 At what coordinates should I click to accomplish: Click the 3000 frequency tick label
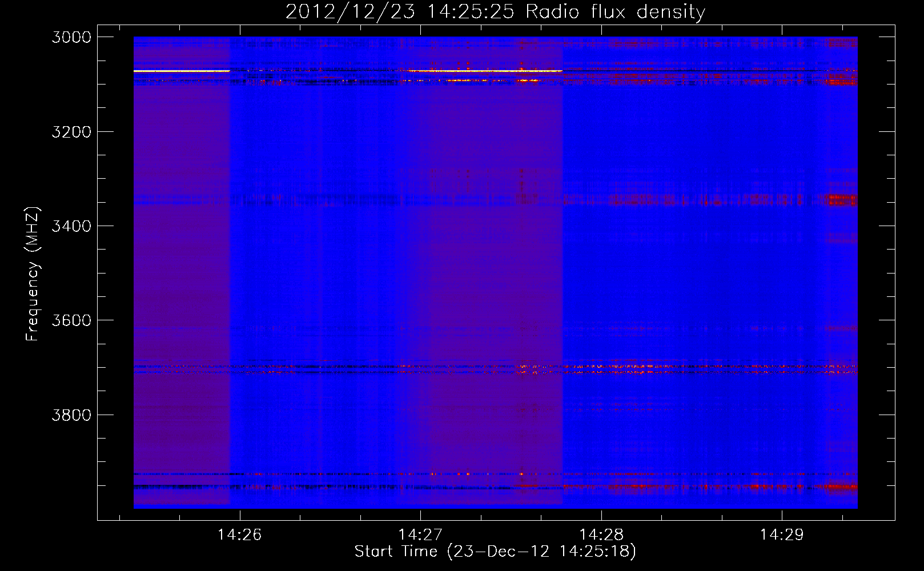(x=71, y=37)
